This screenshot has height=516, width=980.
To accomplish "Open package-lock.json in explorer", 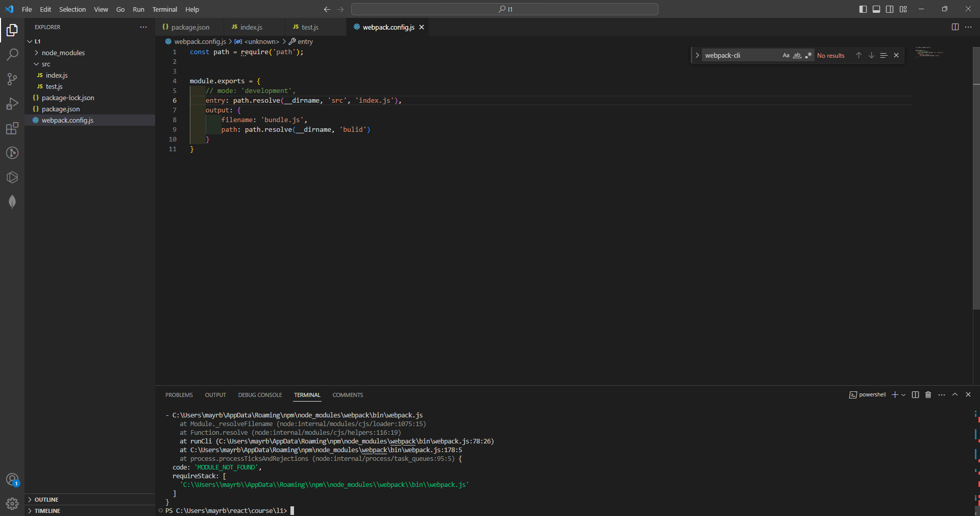I will [90, 98].
